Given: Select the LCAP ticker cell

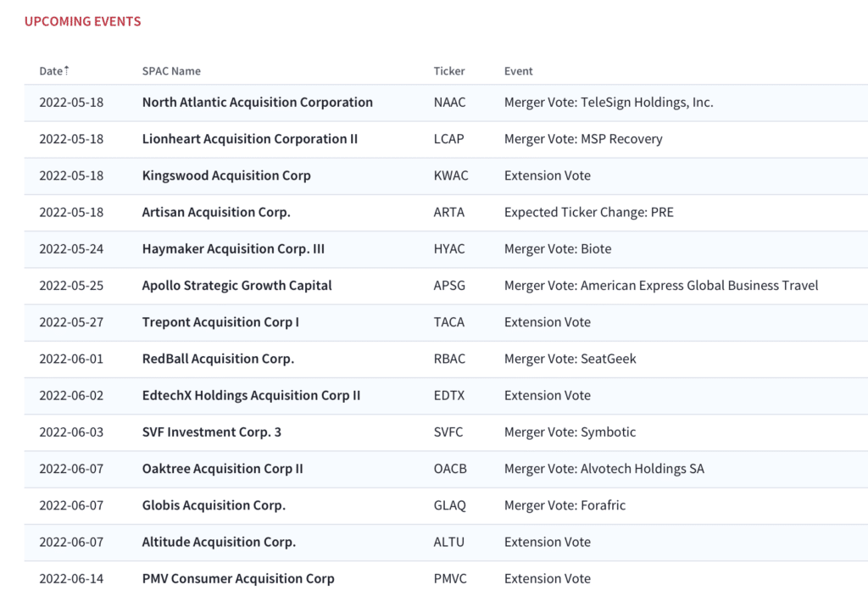Looking at the screenshot, I should (449, 139).
